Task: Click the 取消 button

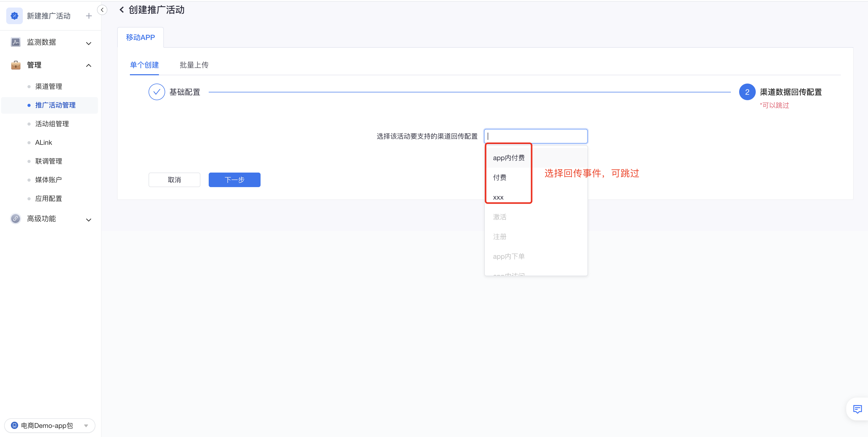Action: (174, 180)
